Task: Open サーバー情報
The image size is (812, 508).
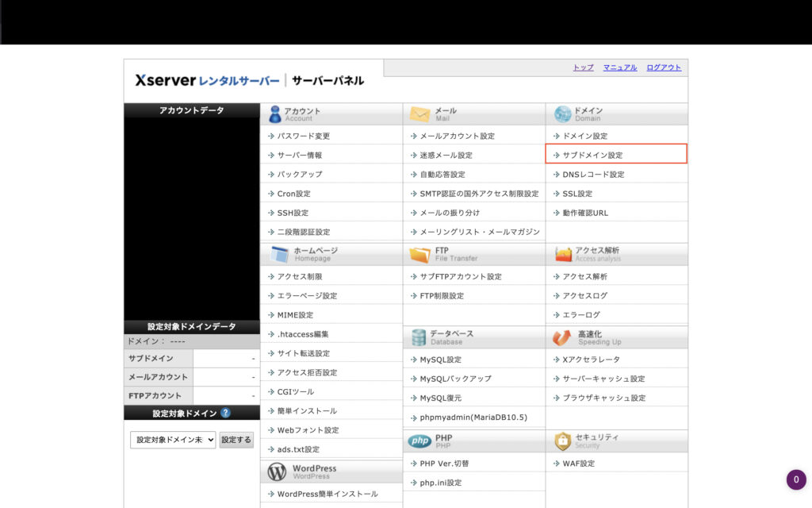Action: [299, 155]
